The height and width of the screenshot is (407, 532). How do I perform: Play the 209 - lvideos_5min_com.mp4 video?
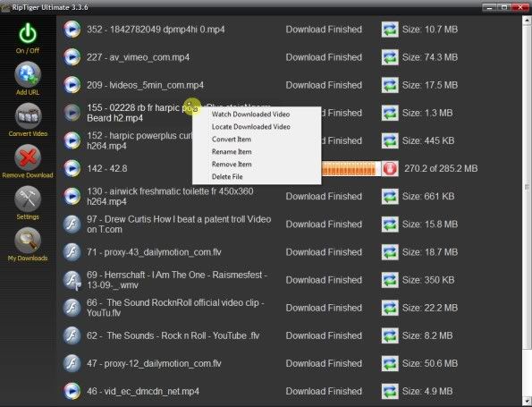point(72,85)
